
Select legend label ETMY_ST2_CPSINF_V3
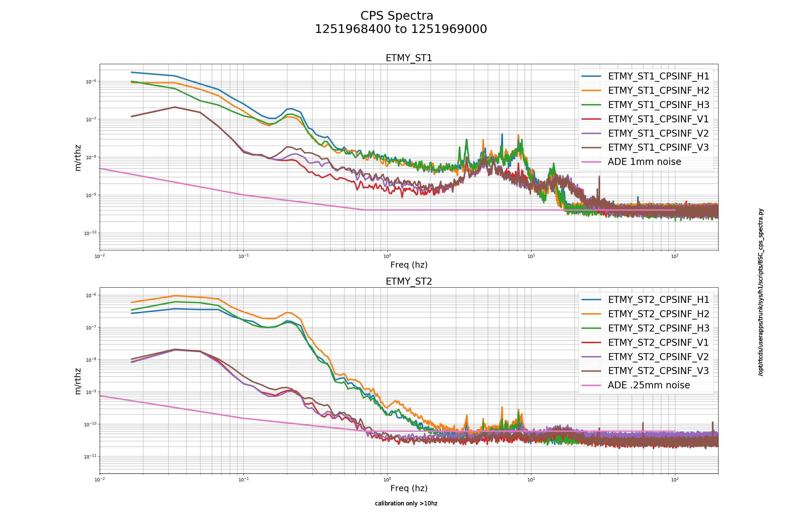pyautogui.click(x=658, y=371)
